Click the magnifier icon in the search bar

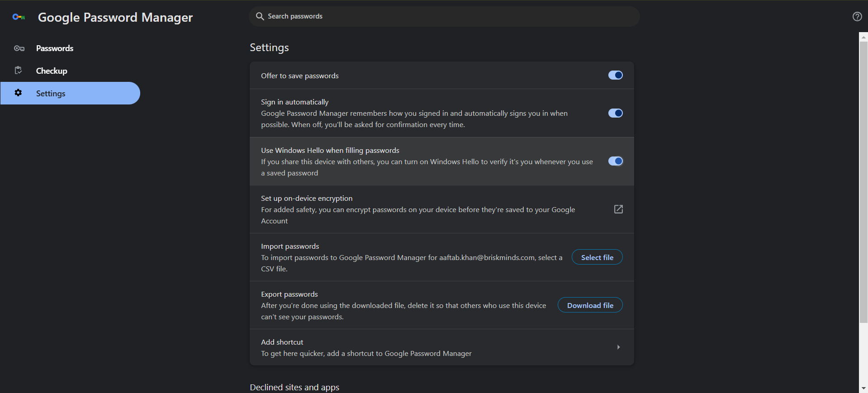tap(260, 16)
